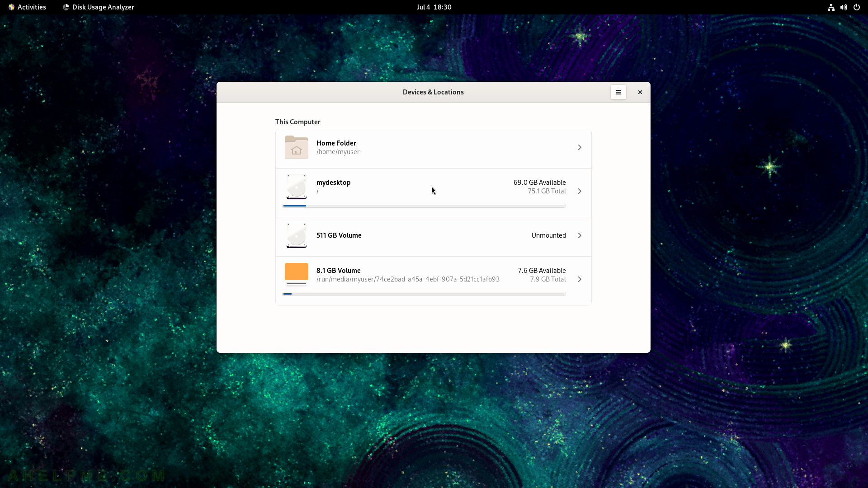Click the 69.0 GB Available text
Screen dimensions: 868x488
click(540, 183)
